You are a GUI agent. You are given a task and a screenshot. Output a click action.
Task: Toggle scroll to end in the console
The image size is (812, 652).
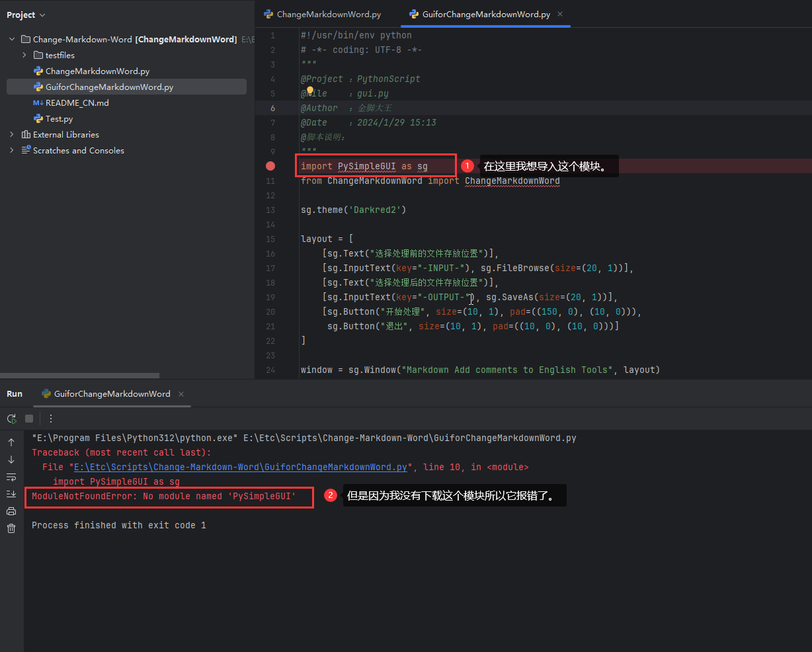pyautogui.click(x=11, y=494)
